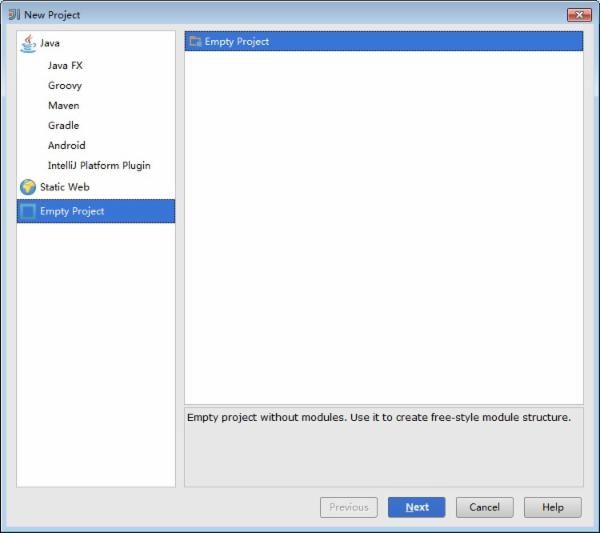This screenshot has width=600, height=533.
Task: Click the Static Web globe icon
Action: click(x=28, y=187)
